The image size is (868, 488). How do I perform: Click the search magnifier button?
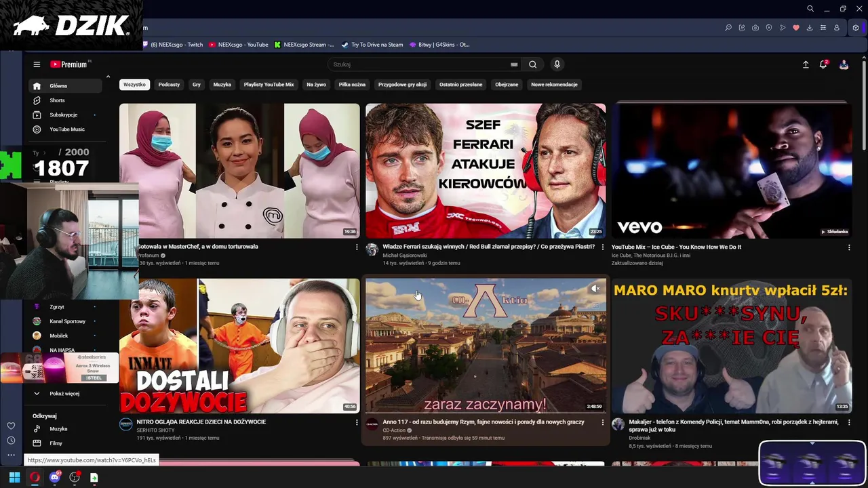[x=533, y=64]
